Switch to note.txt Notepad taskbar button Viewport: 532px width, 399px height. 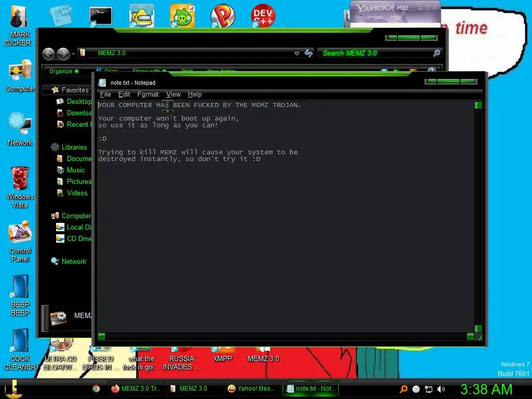[311, 389]
